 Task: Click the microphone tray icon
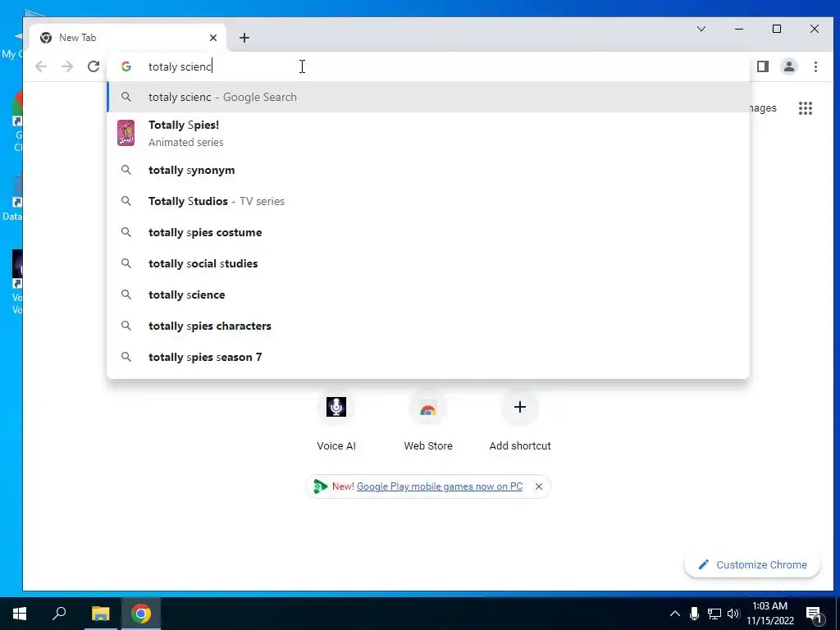pyautogui.click(x=694, y=614)
